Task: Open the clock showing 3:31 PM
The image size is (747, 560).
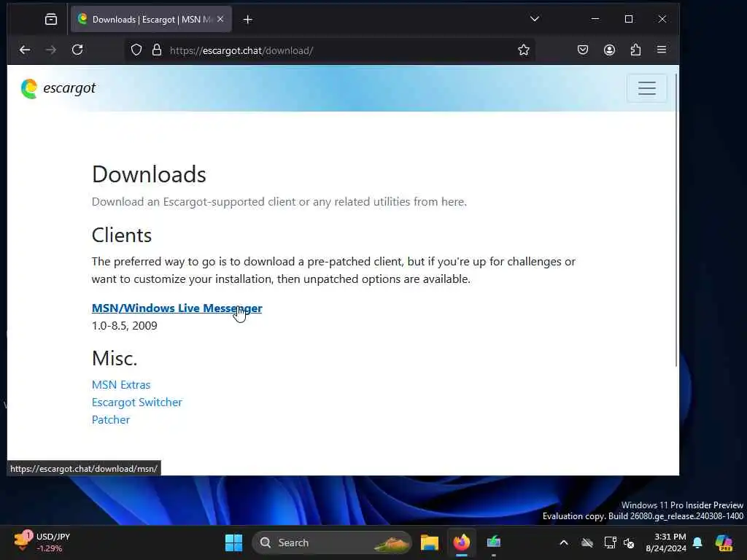Action: click(x=665, y=542)
